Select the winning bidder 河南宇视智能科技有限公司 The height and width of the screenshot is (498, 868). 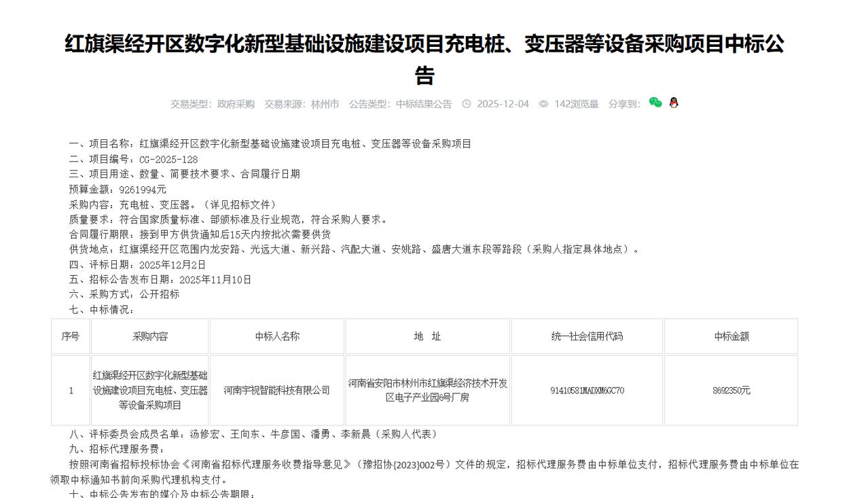[276, 391]
